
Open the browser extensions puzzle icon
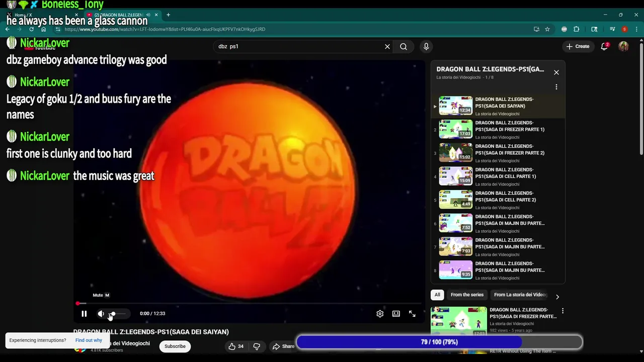point(577,29)
